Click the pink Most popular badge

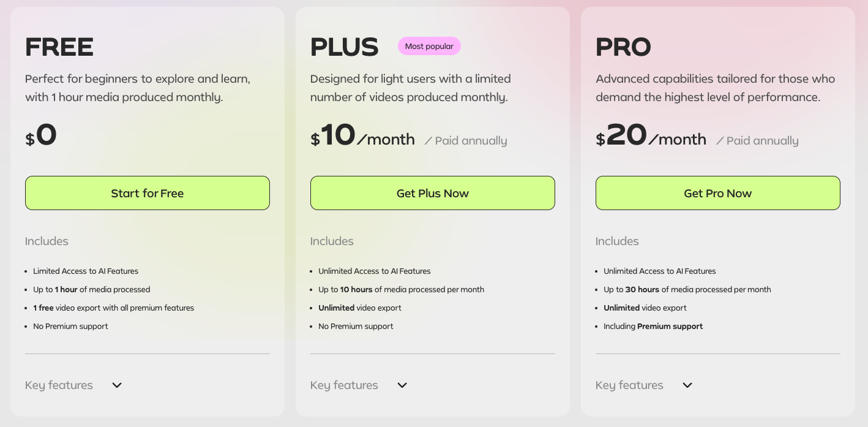coord(429,46)
